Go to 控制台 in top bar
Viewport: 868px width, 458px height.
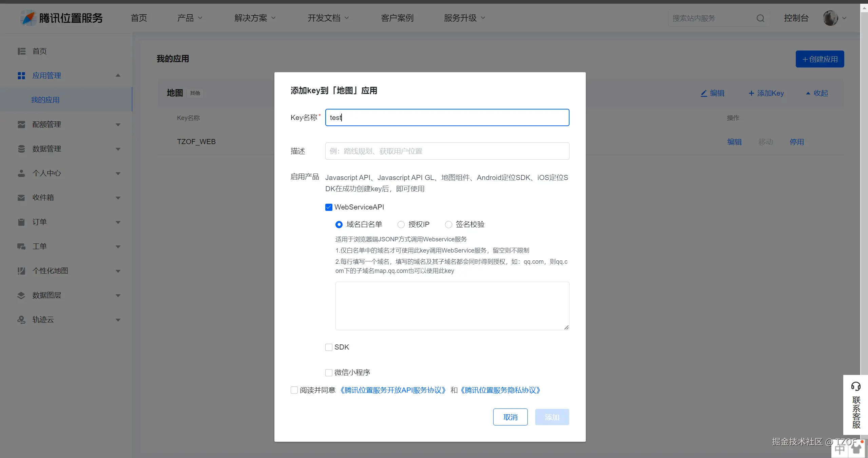pos(796,18)
